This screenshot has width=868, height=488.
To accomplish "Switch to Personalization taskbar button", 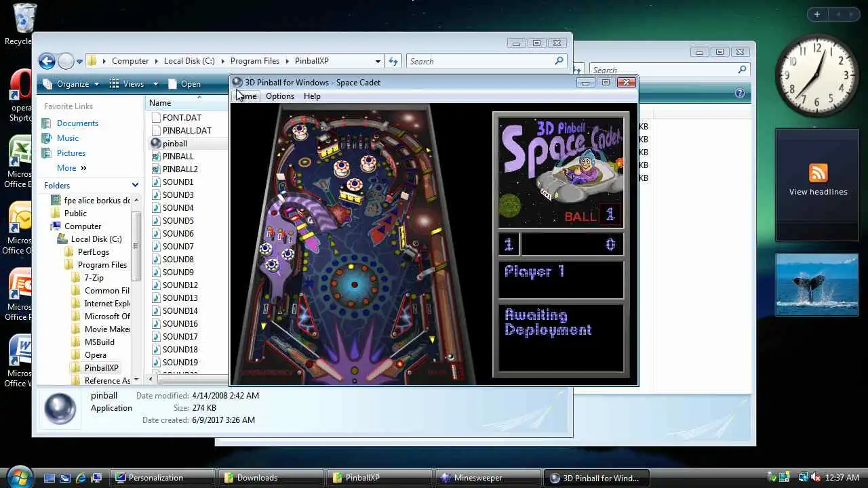I will tap(163, 478).
